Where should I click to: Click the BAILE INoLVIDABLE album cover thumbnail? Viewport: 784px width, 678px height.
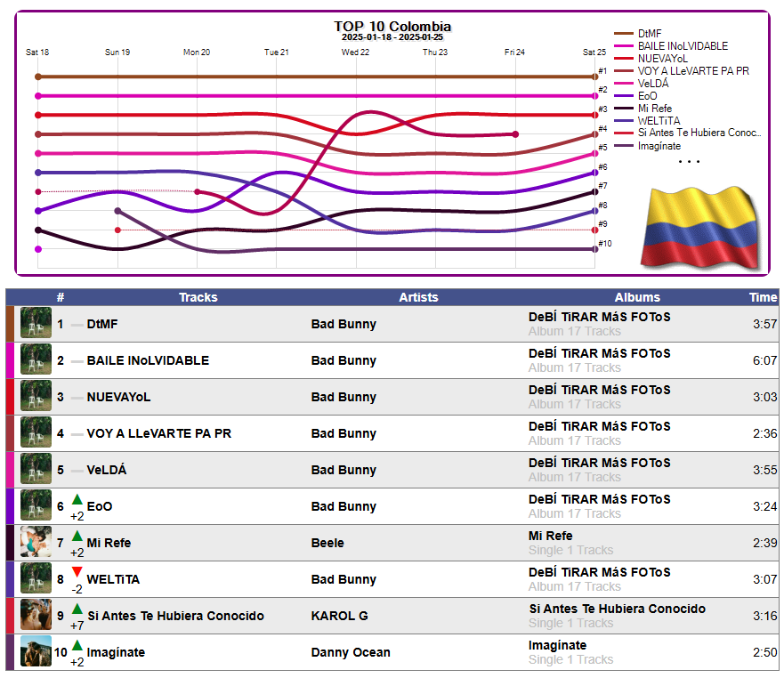36,359
